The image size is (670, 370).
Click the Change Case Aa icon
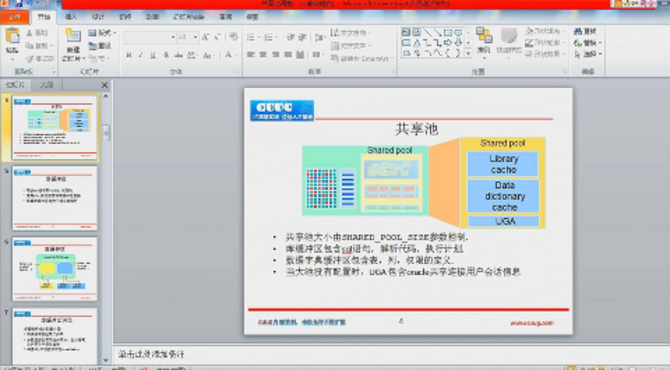point(208,55)
